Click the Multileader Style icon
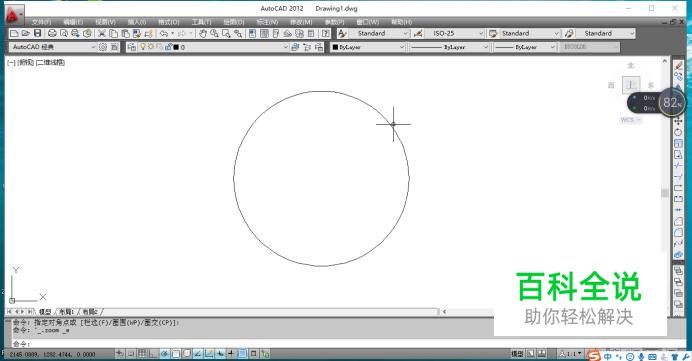This screenshot has width=692, height=361. [569, 33]
